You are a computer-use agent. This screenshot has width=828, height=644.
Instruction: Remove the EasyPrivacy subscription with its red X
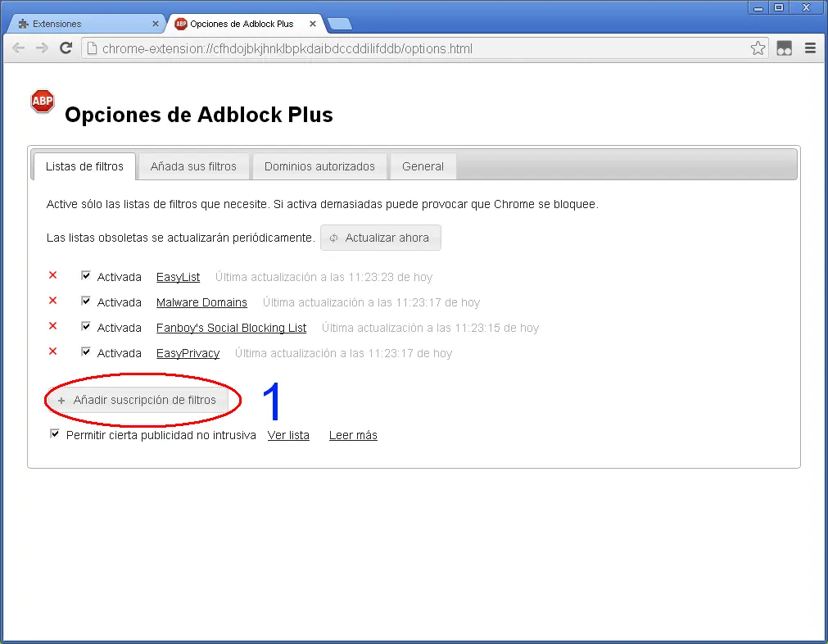(52, 351)
